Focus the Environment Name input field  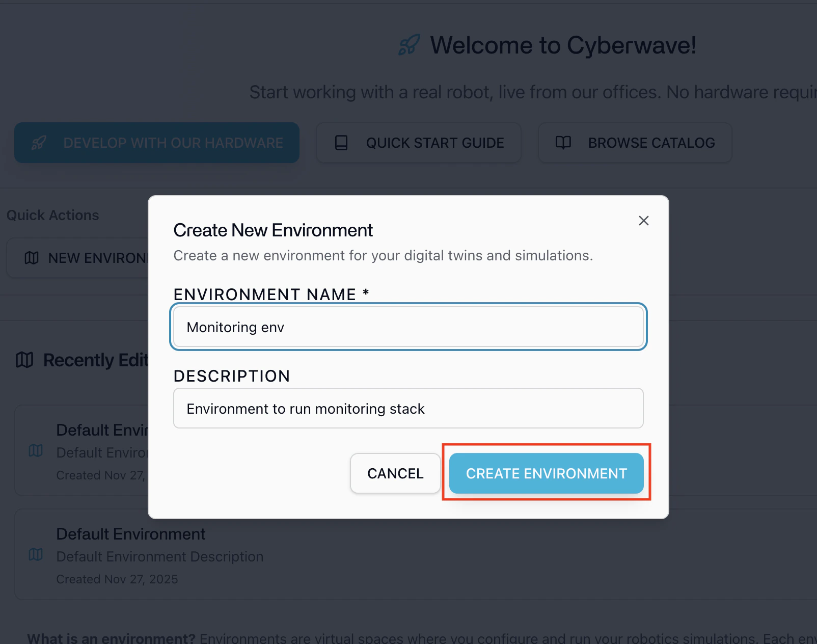click(x=408, y=327)
